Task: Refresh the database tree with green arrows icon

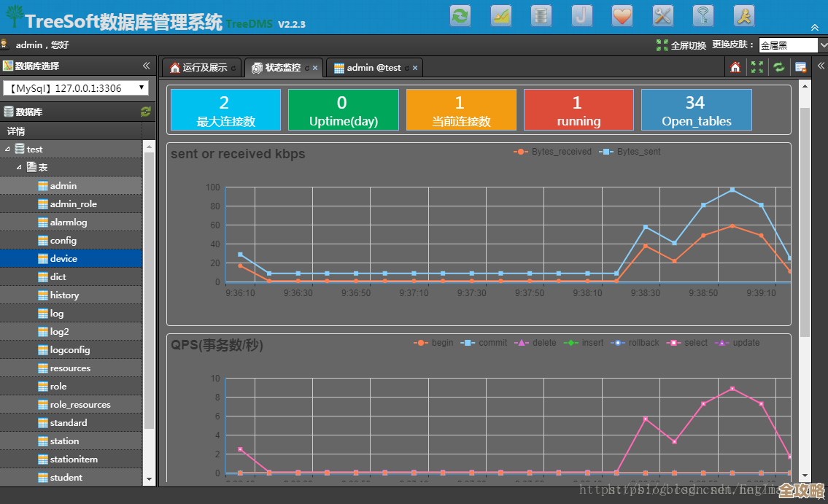Action: [146, 112]
